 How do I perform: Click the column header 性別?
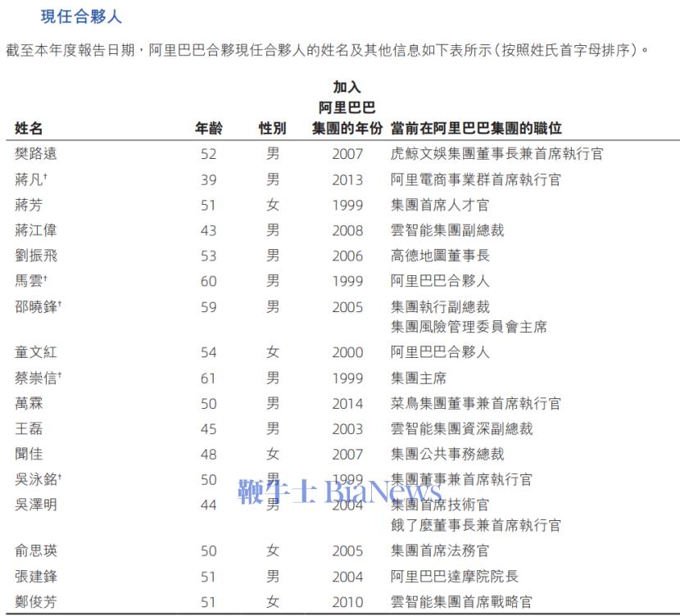[272, 129]
